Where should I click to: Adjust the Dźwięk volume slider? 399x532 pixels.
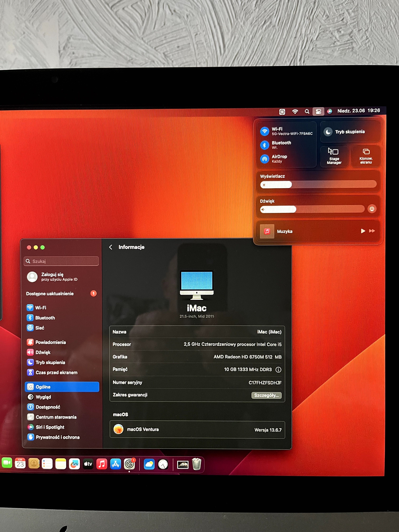312,209
